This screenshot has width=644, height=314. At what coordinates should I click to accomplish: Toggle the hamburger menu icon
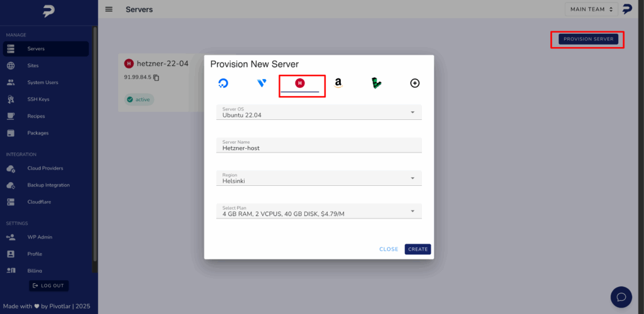point(109,9)
